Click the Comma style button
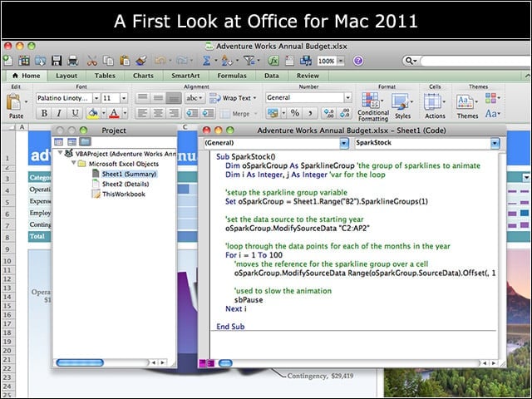The image size is (532, 399). tap(310, 113)
